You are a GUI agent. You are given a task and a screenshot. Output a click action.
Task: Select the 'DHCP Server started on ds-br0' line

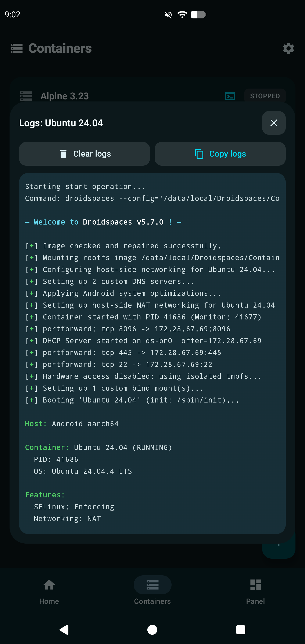pos(143,341)
